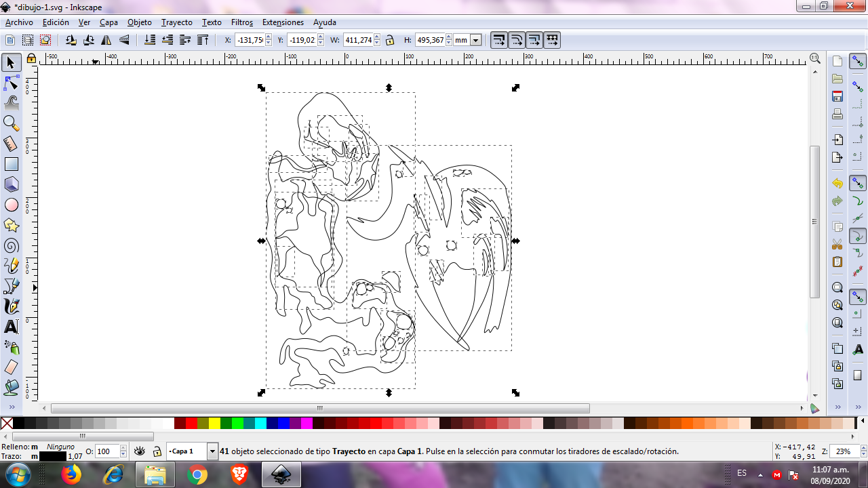The width and height of the screenshot is (868, 488).
Task: Open the Edición menu
Action: (56, 22)
